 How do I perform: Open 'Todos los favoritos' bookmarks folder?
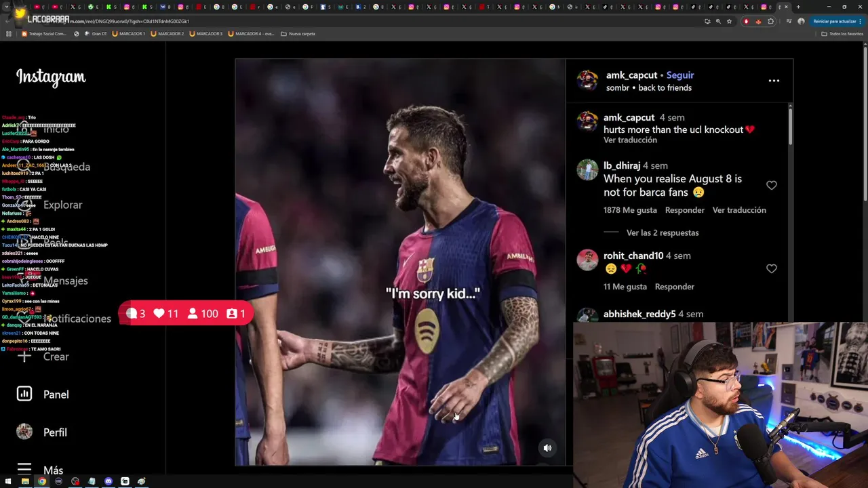[842, 33]
